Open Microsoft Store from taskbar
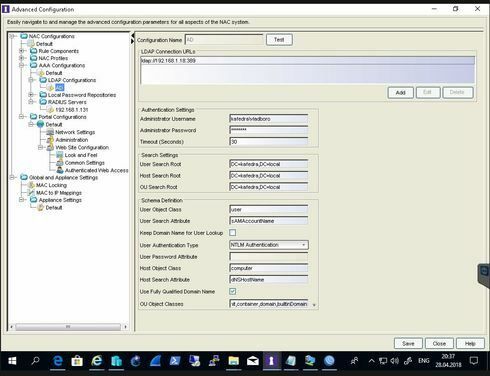 77,361
